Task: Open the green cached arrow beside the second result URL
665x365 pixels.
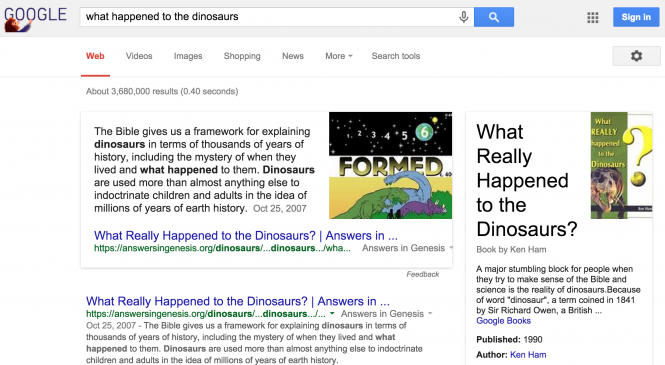Action: [x=332, y=314]
